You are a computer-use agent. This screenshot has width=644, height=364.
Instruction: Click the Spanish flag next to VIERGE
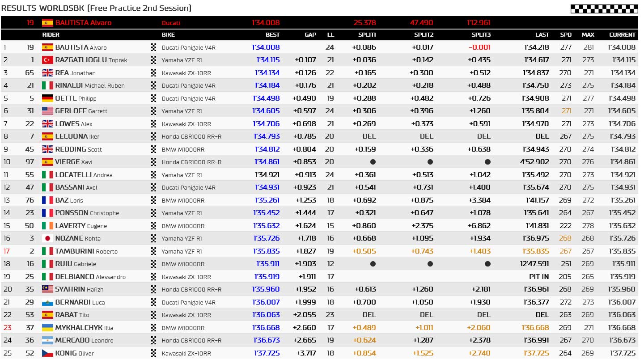tap(47, 162)
